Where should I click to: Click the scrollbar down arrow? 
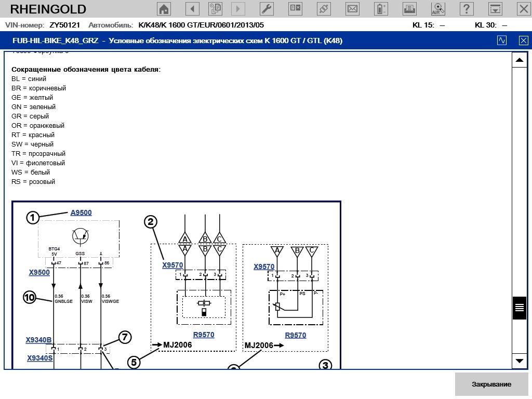(519, 361)
